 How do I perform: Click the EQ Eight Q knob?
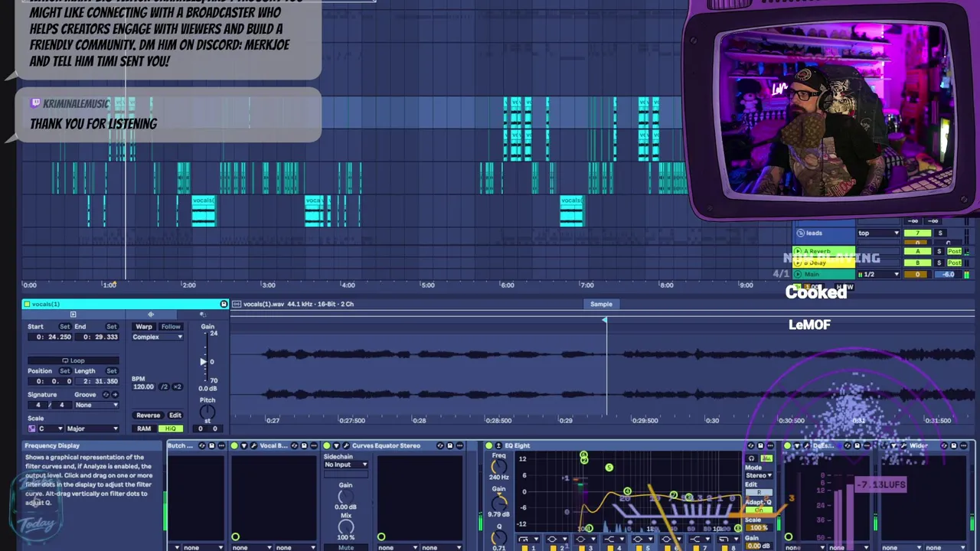click(x=499, y=536)
